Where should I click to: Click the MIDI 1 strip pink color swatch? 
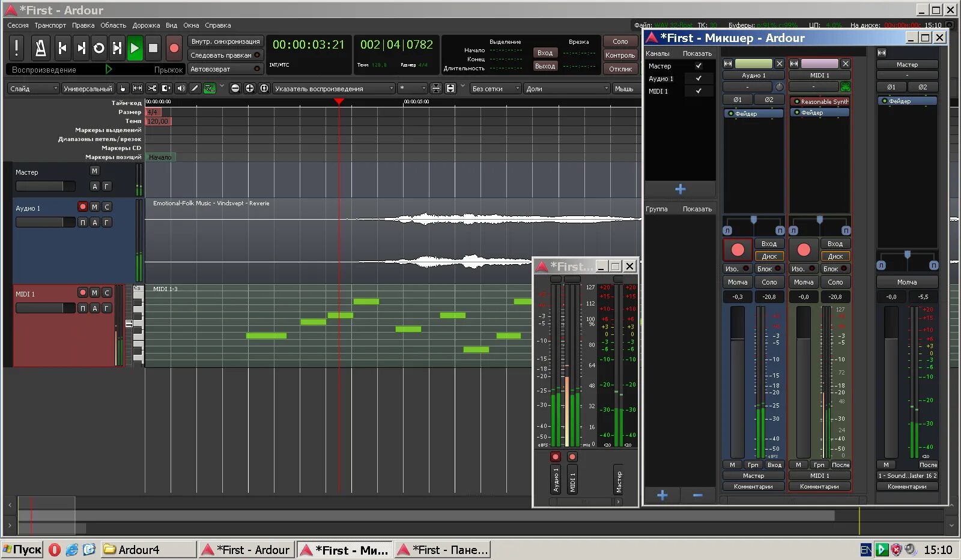click(x=820, y=64)
